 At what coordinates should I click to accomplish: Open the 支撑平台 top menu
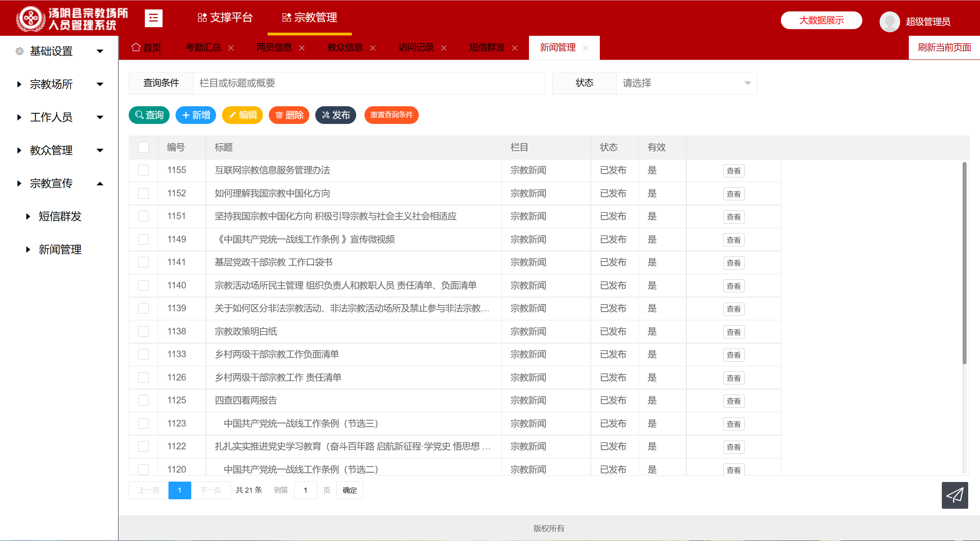point(225,17)
